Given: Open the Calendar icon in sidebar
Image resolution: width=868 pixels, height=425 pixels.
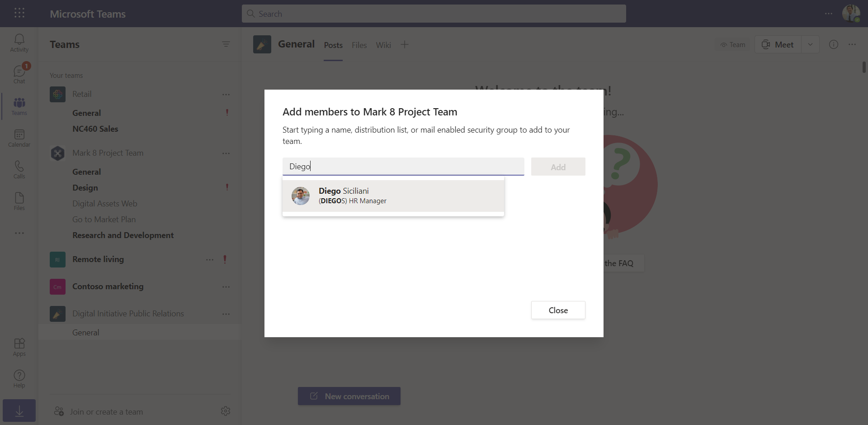Looking at the screenshot, I should point(19,138).
